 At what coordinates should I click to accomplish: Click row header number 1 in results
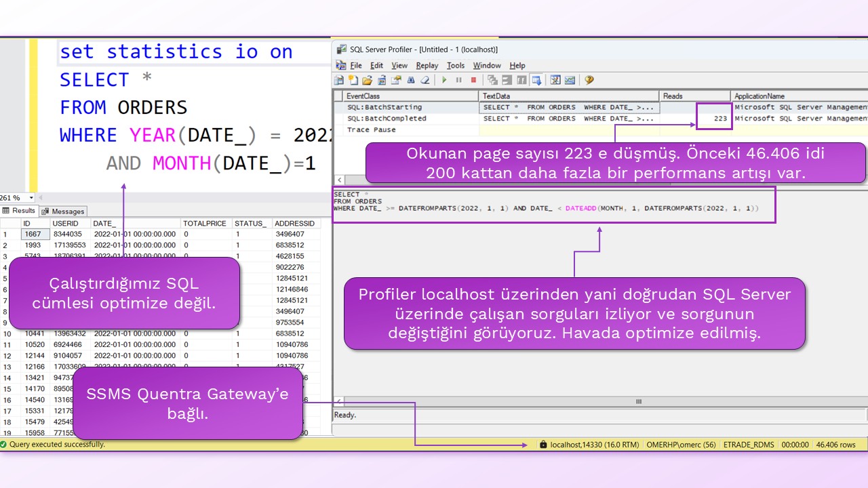9,234
